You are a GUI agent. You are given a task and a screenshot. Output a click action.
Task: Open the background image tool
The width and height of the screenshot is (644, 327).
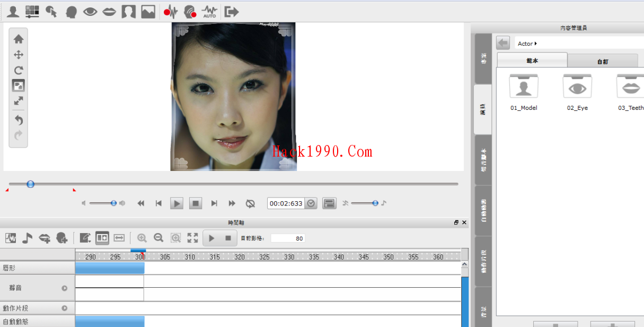(x=148, y=11)
